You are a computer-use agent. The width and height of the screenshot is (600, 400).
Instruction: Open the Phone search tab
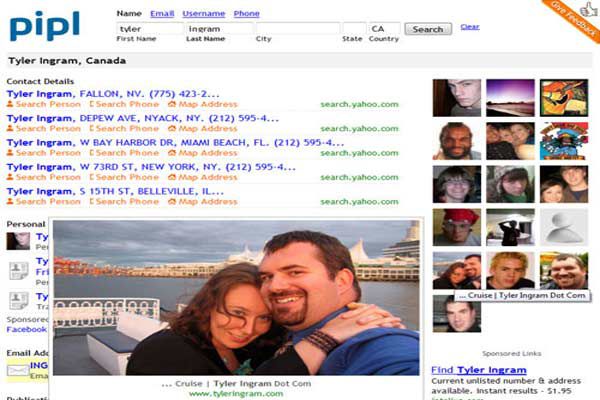click(246, 14)
